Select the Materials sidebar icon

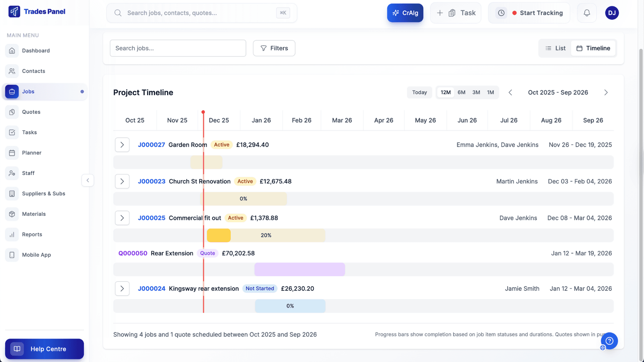pyautogui.click(x=12, y=214)
